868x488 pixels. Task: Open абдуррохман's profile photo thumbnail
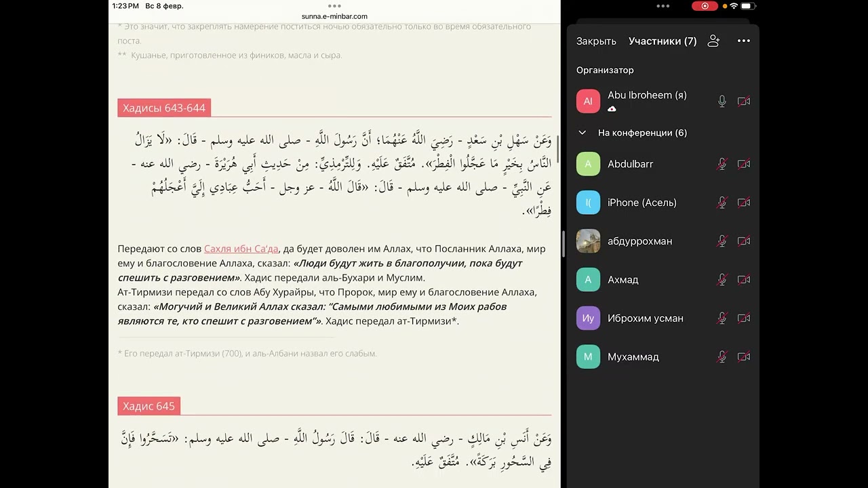pyautogui.click(x=588, y=241)
